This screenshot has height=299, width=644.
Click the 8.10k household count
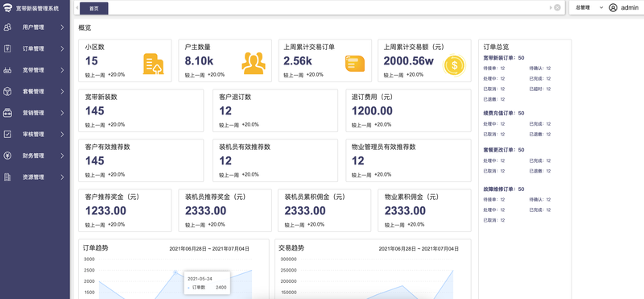[199, 61]
